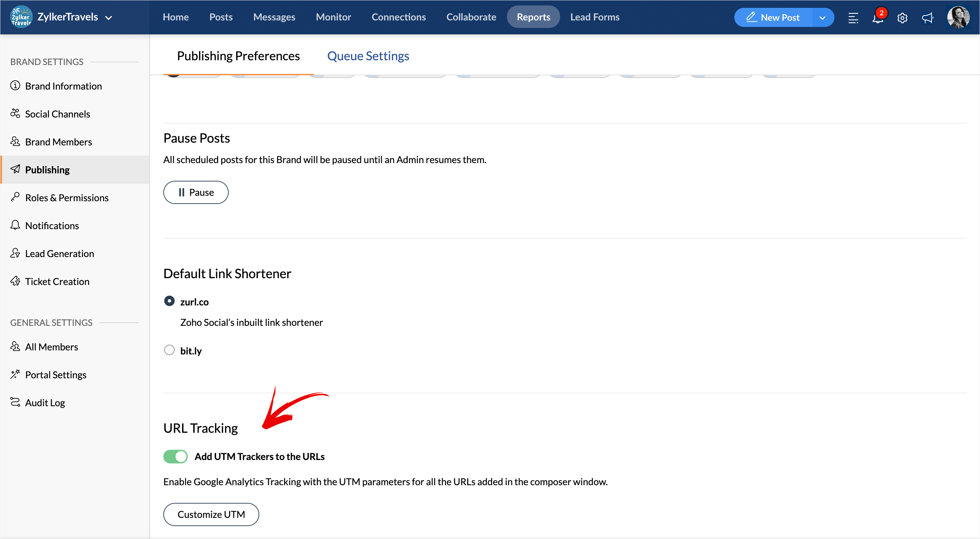The width and height of the screenshot is (980, 539).
Task: Open the user profile avatar menu
Action: tap(958, 17)
